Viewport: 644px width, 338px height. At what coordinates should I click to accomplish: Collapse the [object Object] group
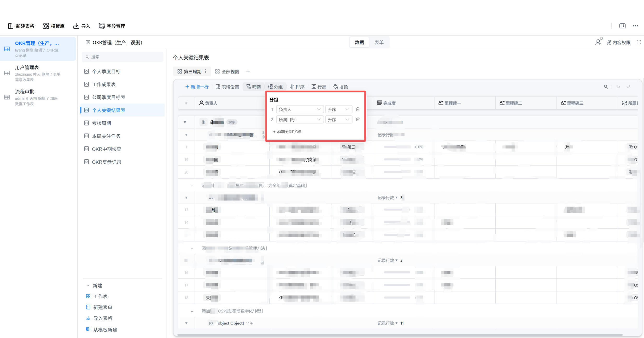pyautogui.click(x=186, y=323)
